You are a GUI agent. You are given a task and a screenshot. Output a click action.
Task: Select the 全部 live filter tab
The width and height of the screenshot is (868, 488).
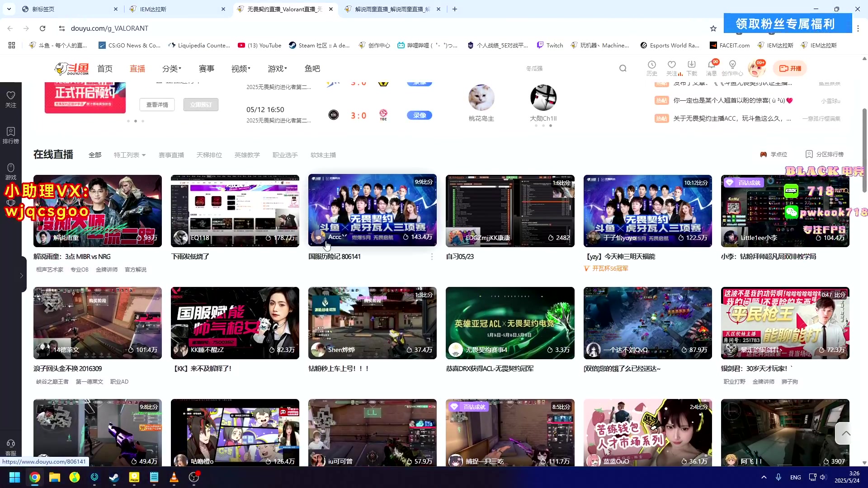[x=95, y=155]
